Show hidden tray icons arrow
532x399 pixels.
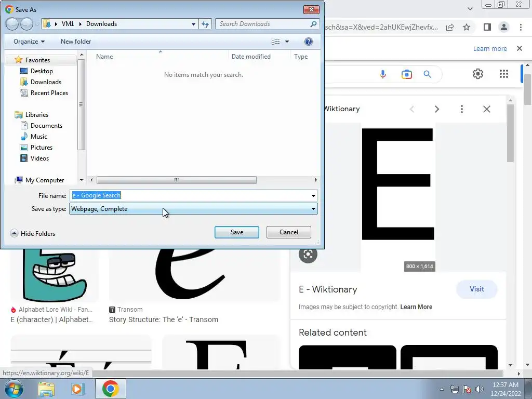(442, 389)
